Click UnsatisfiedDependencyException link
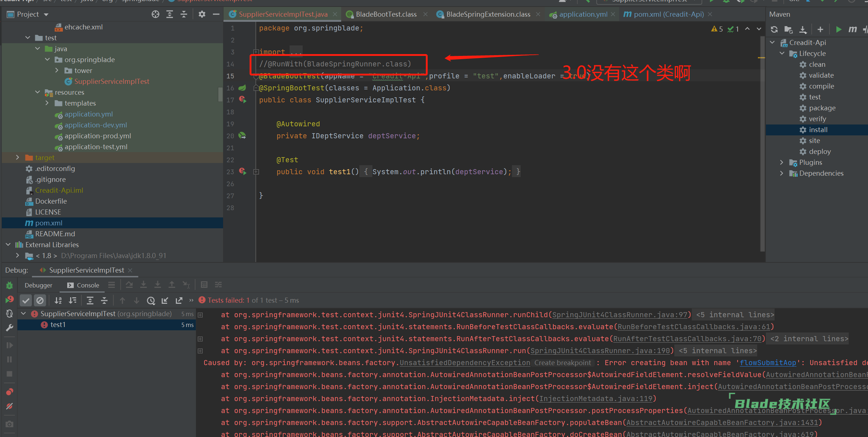The width and height of the screenshot is (868, 437). click(x=465, y=363)
